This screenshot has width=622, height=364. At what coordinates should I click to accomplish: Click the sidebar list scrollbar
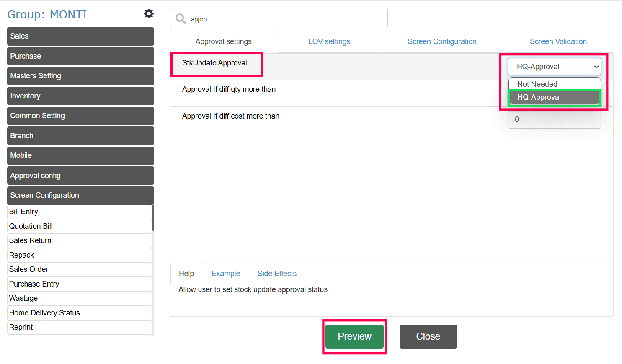click(x=153, y=218)
